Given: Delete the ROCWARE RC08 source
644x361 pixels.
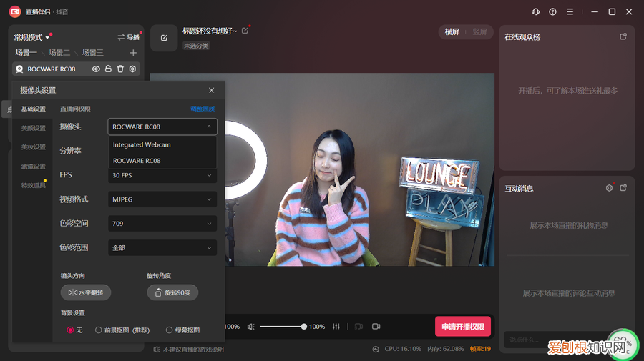Looking at the screenshot, I should (120, 69).
